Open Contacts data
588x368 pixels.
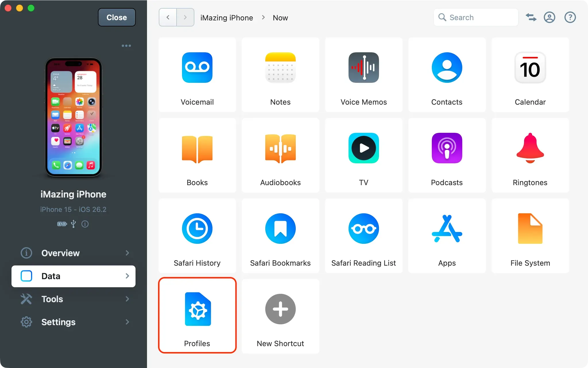[446, 75]
